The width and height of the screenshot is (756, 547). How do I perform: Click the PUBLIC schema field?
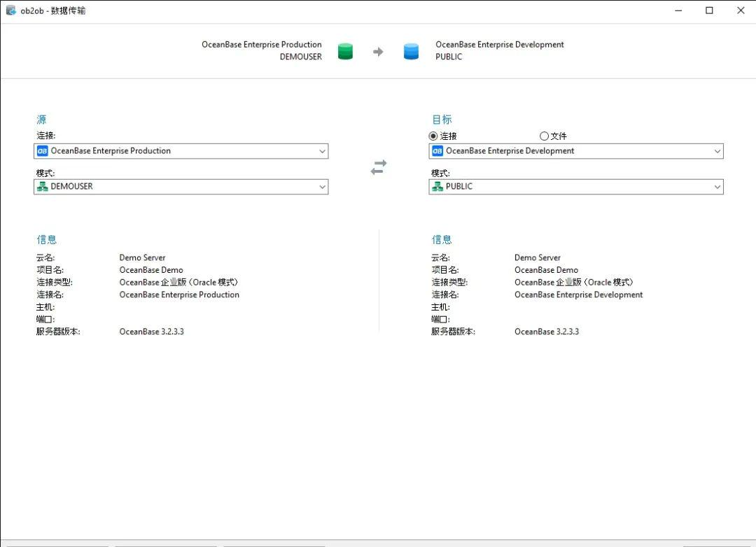(576, 187)
